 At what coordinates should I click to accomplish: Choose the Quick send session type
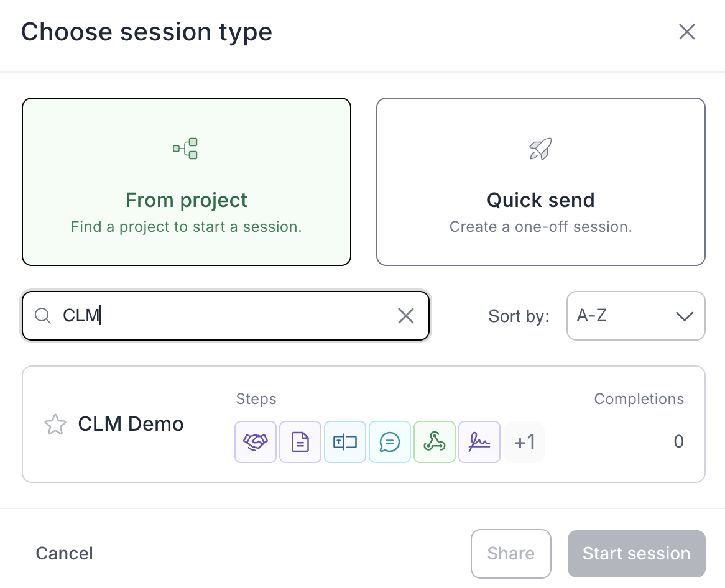pyautogui.click(x=540, y=181)
